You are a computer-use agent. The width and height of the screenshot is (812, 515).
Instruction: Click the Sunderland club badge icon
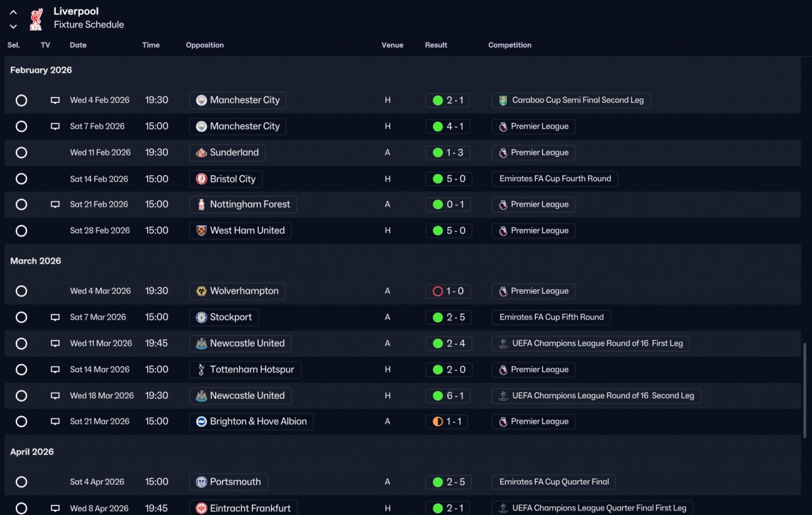point(201,152)
